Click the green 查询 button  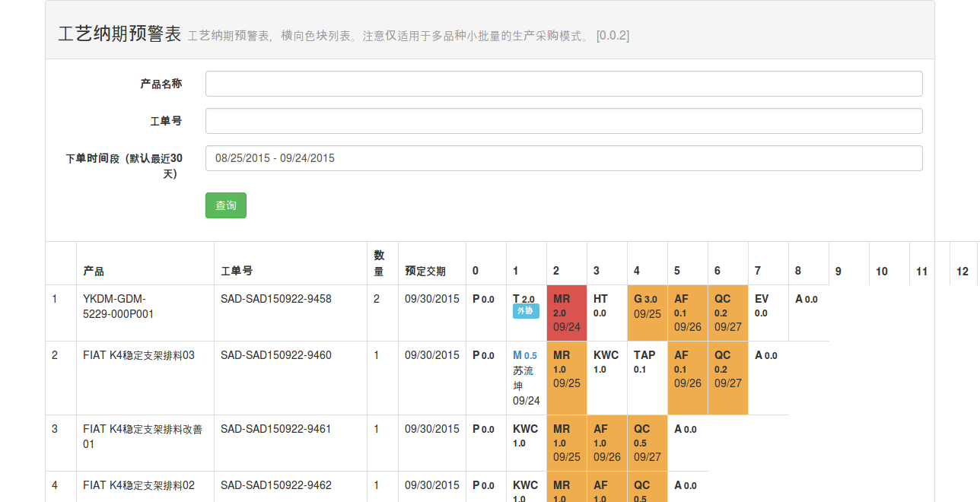pos(225,205)
